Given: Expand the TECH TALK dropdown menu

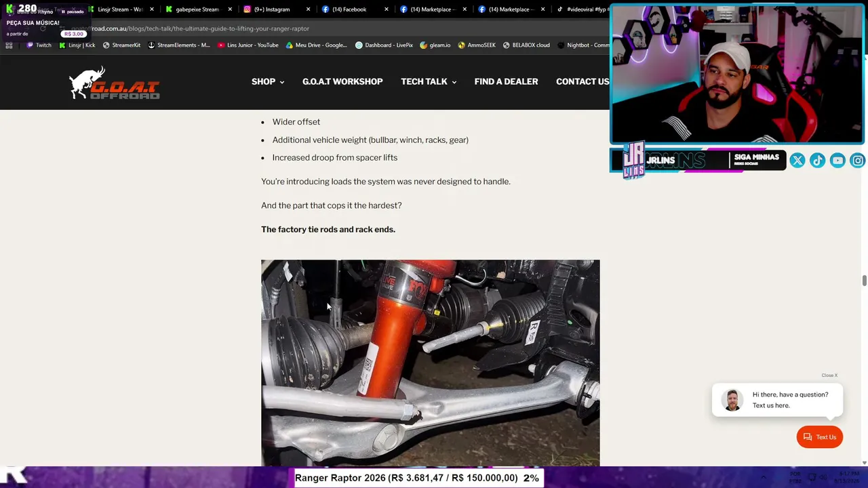Looking at the screenshot, I should click(x=429, y=82).
